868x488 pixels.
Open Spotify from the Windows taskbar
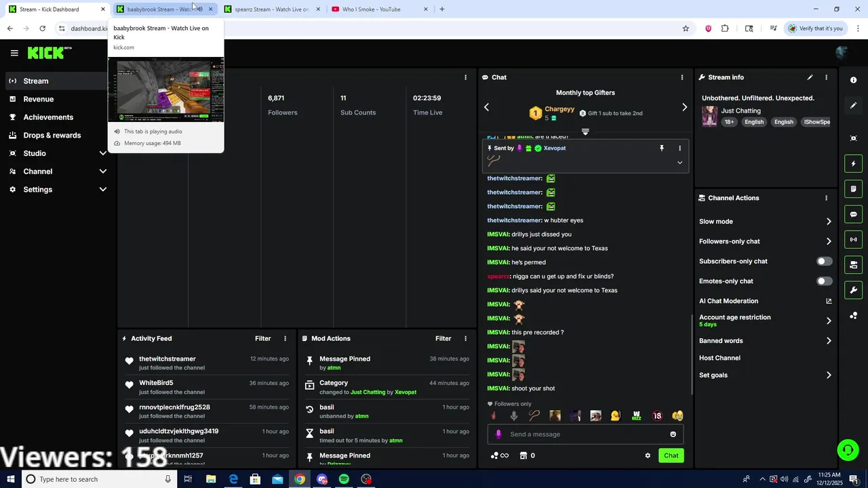pos(344,479)
